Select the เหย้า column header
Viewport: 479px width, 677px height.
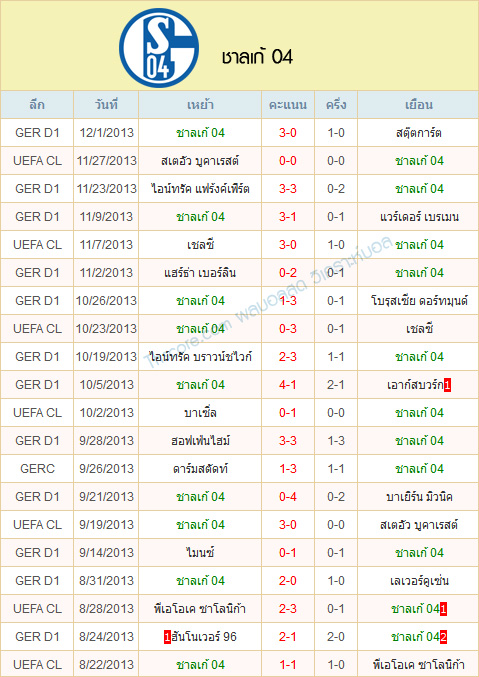coord(200,105)
